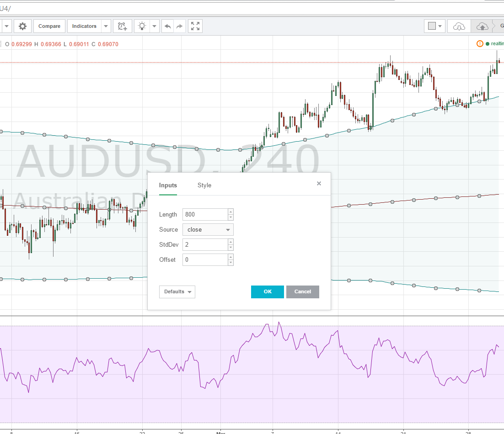Decrease the StdDev value with down arrow

pos(231,248)
